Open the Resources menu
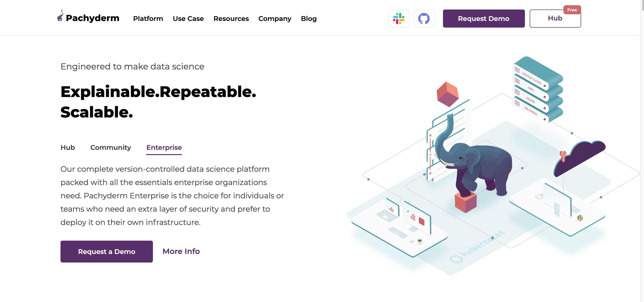644x302 pixels. coord(231,19)
